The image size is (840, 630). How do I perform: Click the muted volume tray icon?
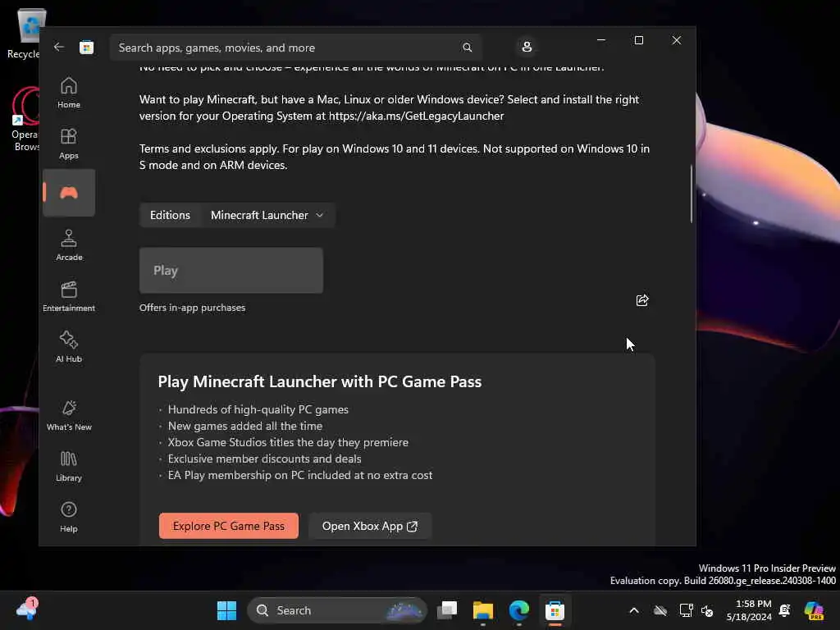click(707, 610)
